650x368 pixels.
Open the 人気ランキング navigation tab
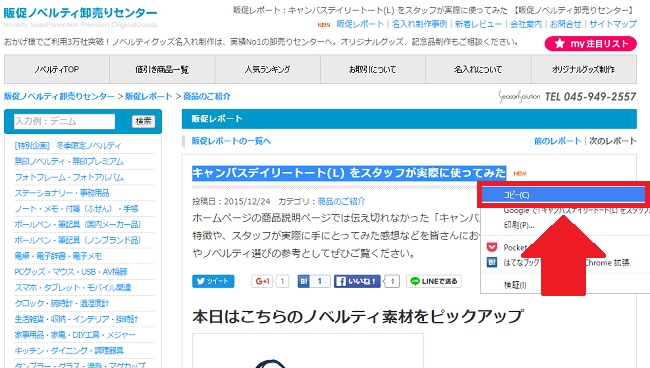click(x=267, y=69)
